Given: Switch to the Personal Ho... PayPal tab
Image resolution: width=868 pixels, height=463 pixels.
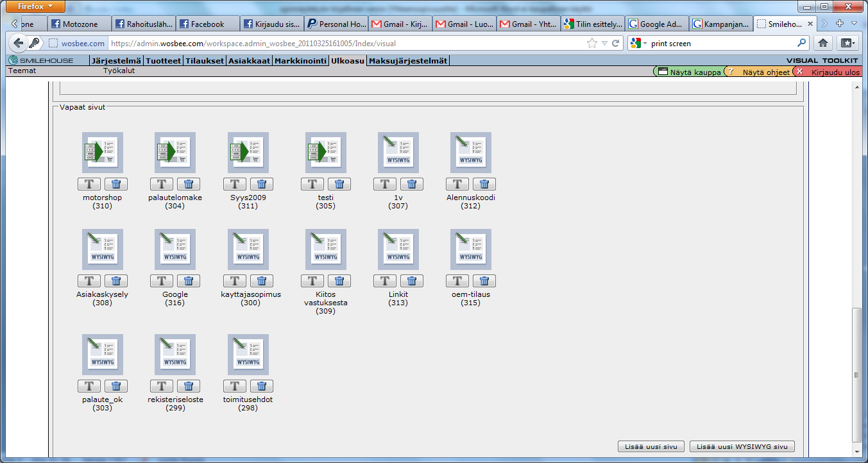Looking at the screenshot, I should (336, 24).
